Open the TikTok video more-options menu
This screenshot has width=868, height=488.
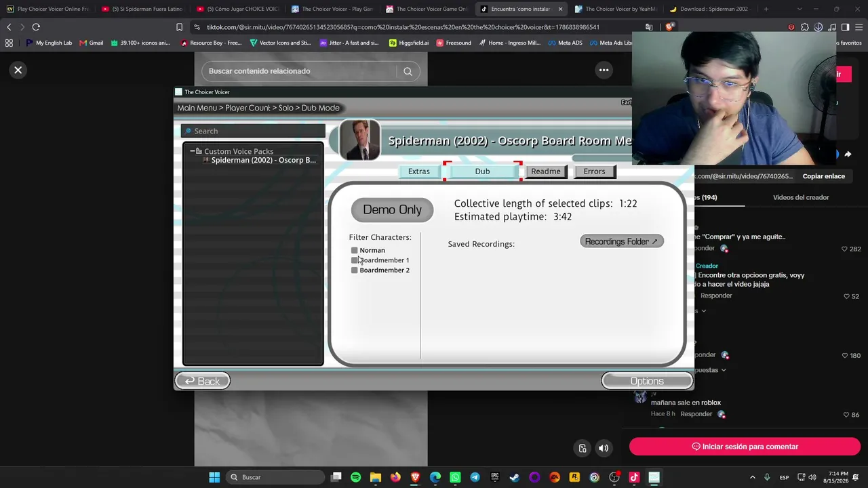604,70
